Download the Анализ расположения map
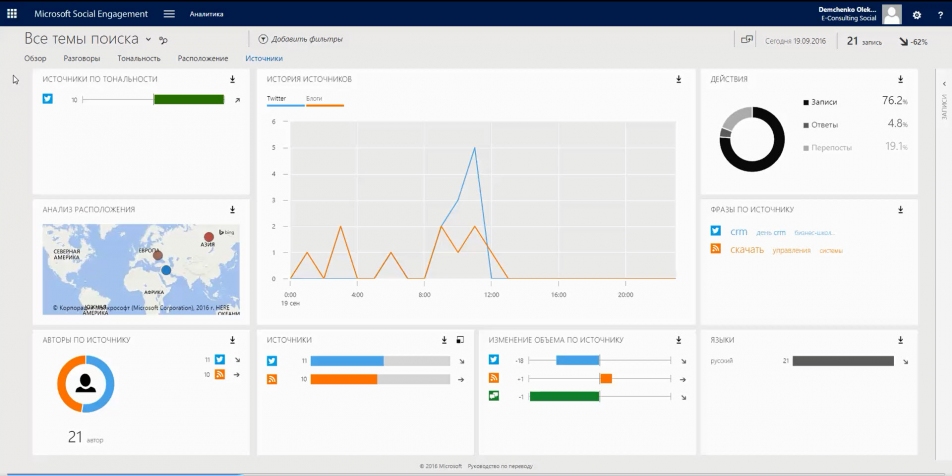 (x=232, y=209)
